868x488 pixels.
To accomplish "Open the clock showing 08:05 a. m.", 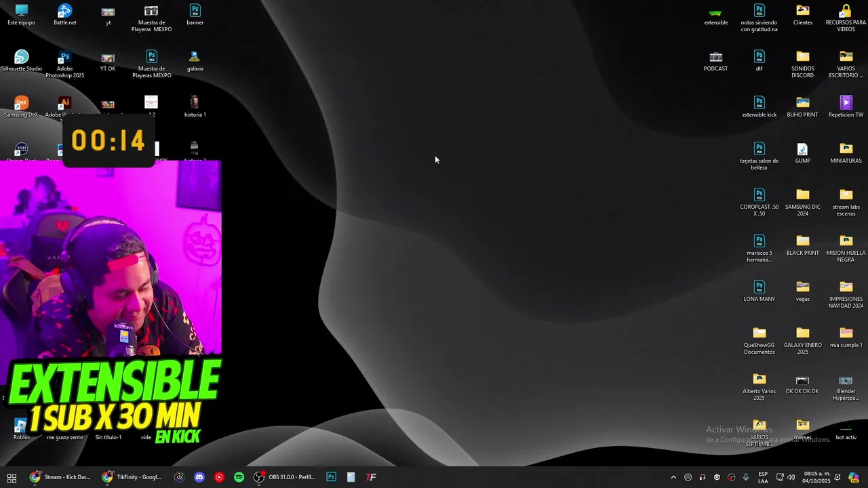I will point(816,477).
